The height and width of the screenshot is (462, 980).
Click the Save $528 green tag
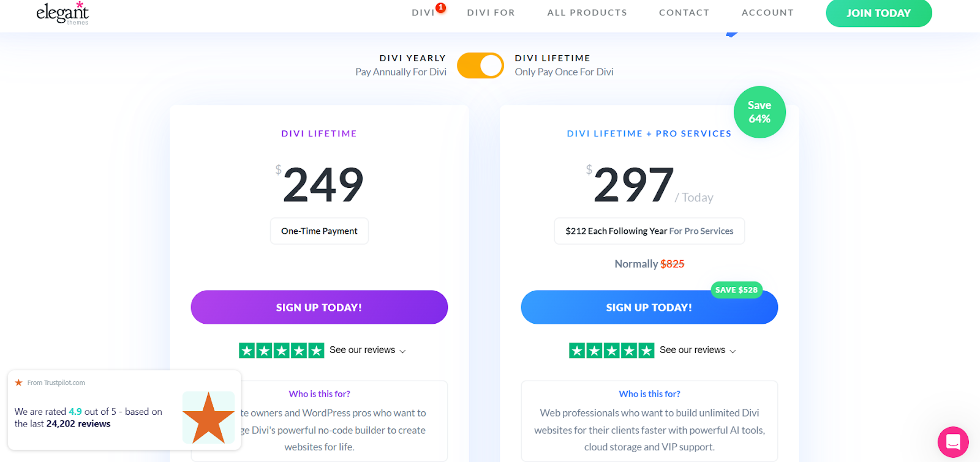[736, 290]
